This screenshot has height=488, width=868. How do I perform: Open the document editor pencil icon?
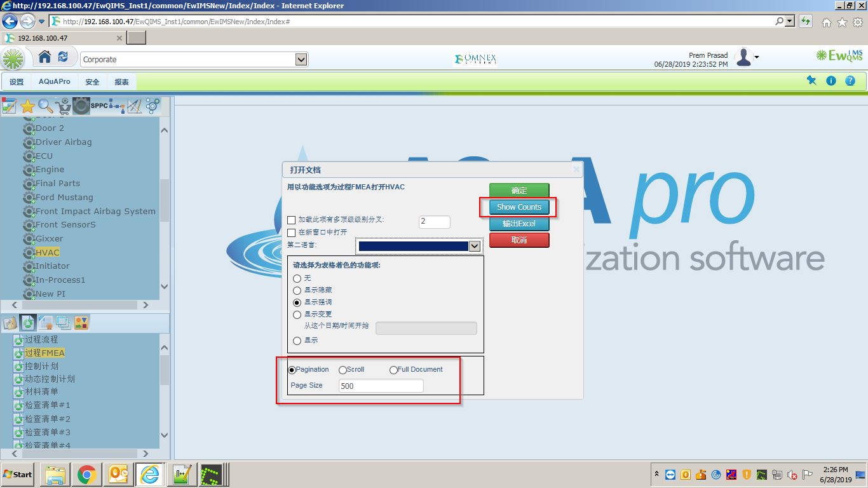click(x=9, y=106)
